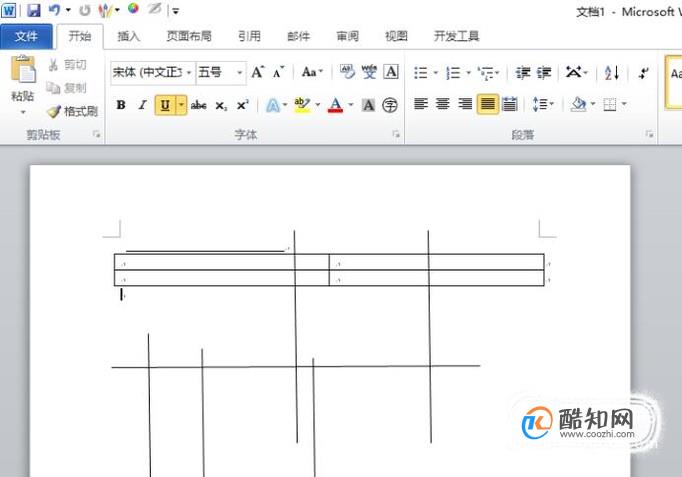This screenshot has height=477, width=682.
Task: Open the Change Case (Aa) dropdown
Action: [312, 72]
